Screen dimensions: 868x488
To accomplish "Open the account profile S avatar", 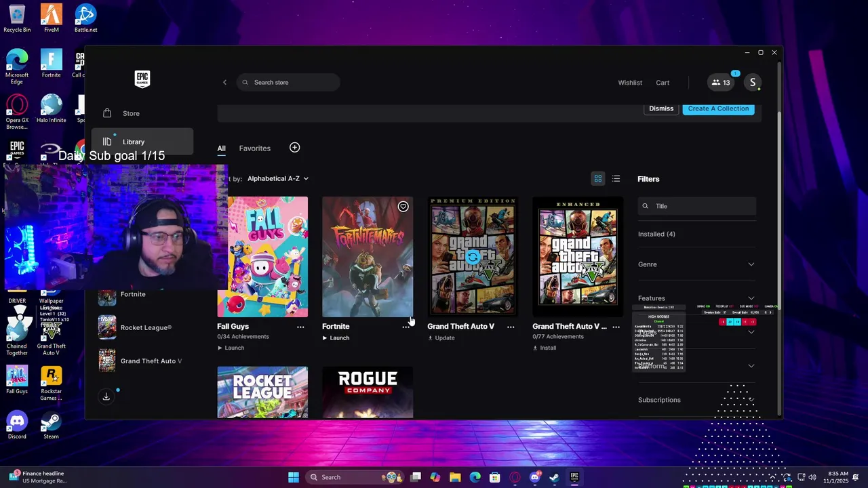I will coord(752,83).
